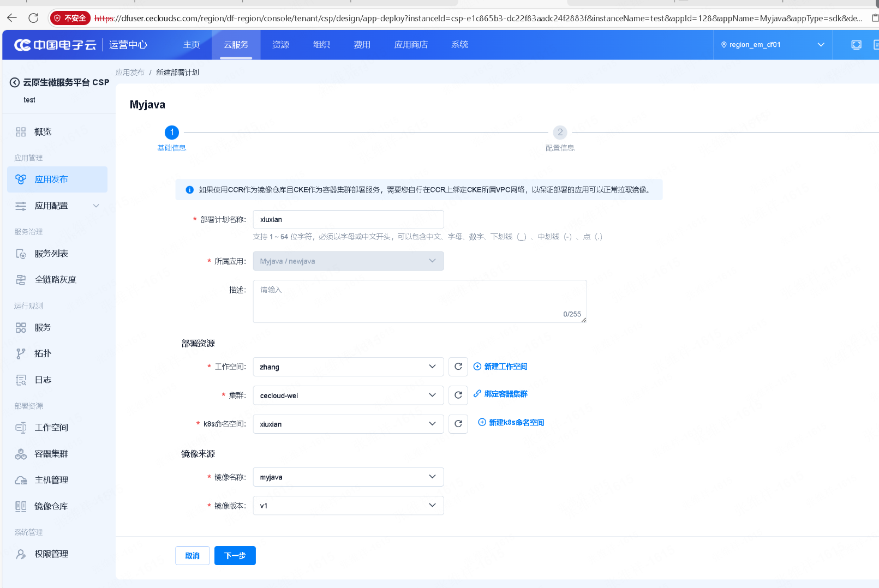
Task: Click the 新建工作空间 link
Action: pyautogui.click(x=505, y=367)
